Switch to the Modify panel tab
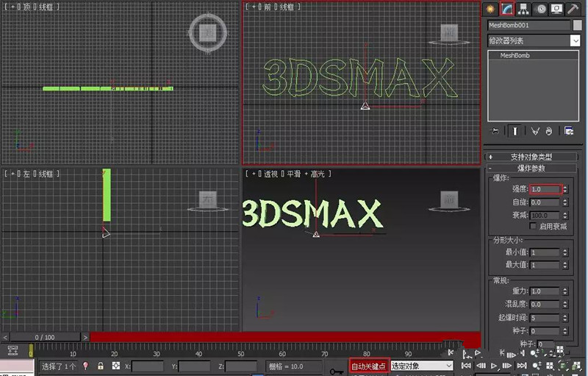Viewport: 588px width, 376px height. tap(507, 8)
